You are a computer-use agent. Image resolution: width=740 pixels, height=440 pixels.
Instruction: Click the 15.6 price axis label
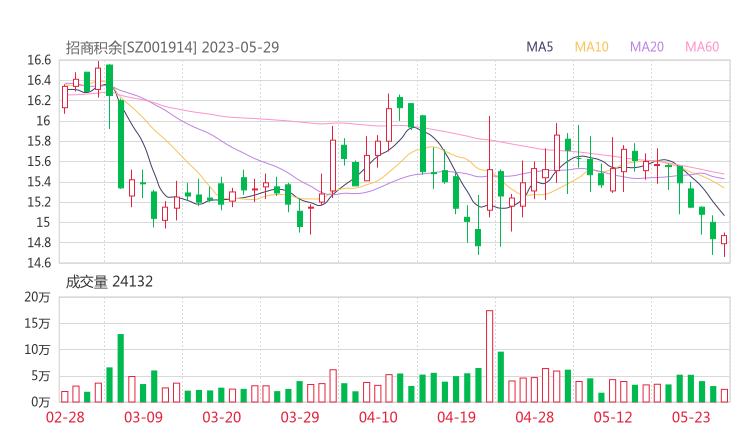click(39, 161)
